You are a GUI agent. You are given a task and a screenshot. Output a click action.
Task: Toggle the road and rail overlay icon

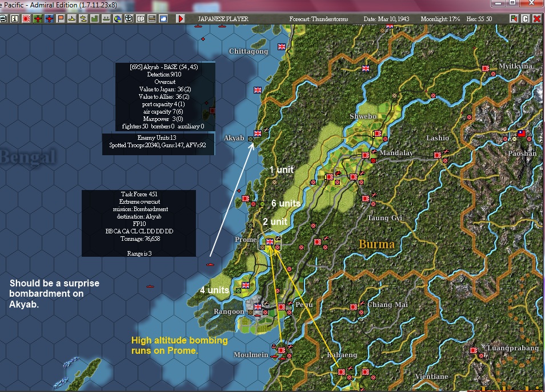click(152, 19)
